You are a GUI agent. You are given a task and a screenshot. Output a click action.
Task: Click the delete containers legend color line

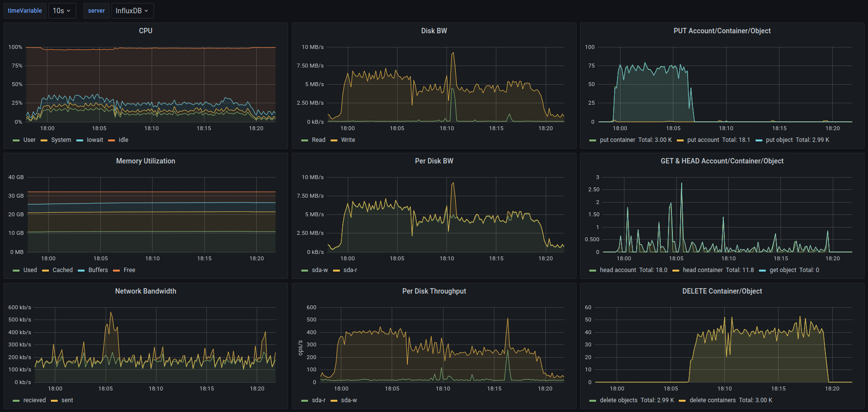[682, 401]
